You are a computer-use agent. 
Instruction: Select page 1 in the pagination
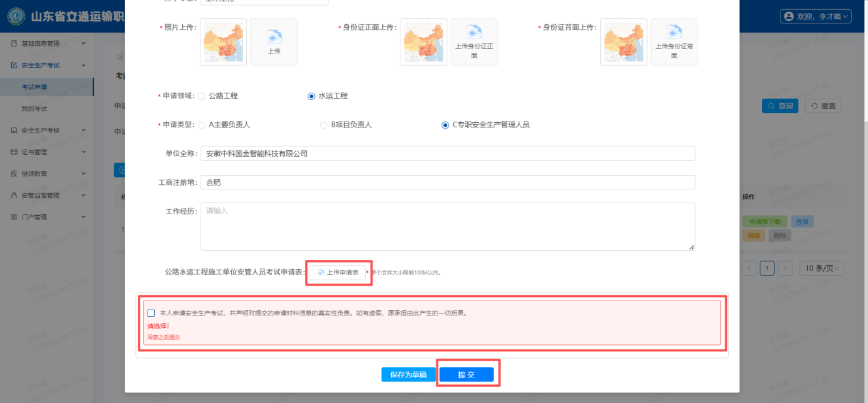[x=768, y=268]
